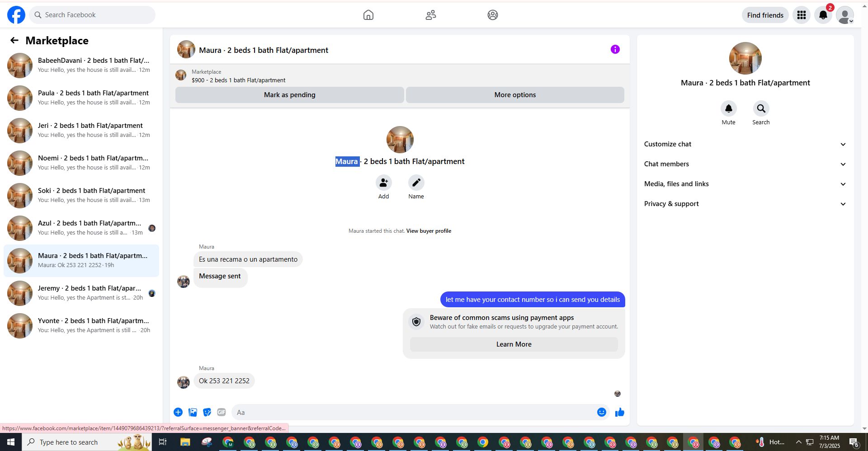
Task: Open the conversation information icon
Action: (615, 49)
